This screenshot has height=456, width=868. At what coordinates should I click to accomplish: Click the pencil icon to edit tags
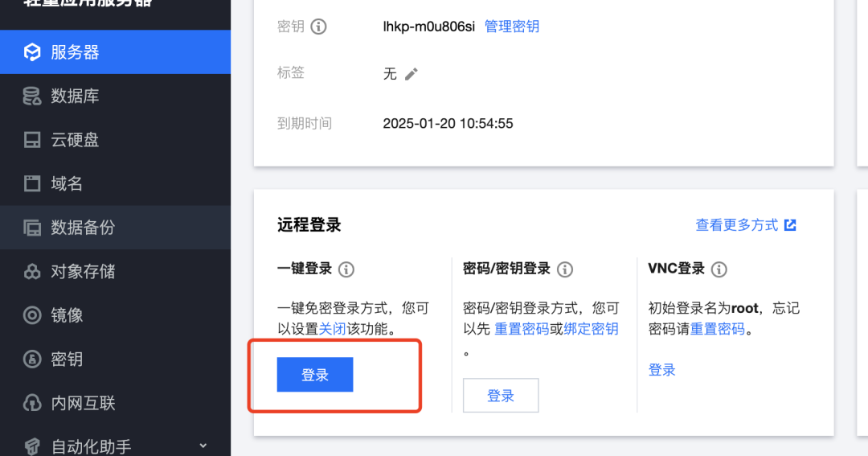tap(411, 74)
